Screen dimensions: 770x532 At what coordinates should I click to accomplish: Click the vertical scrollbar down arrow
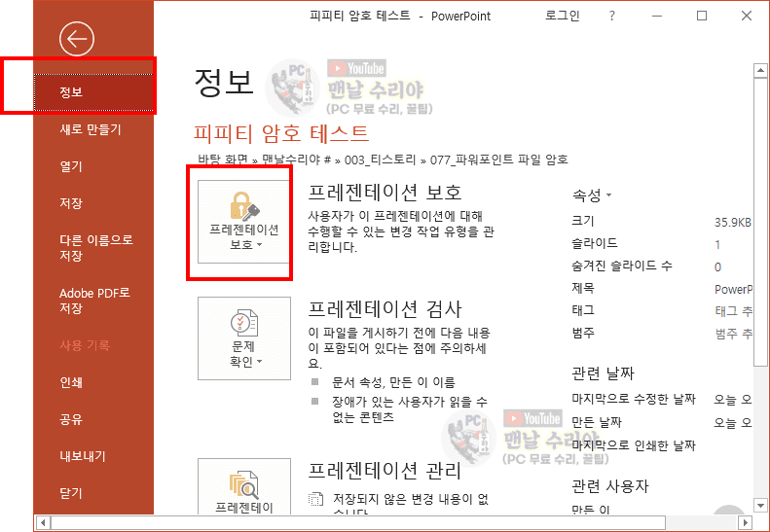click(x=760, y=505)
